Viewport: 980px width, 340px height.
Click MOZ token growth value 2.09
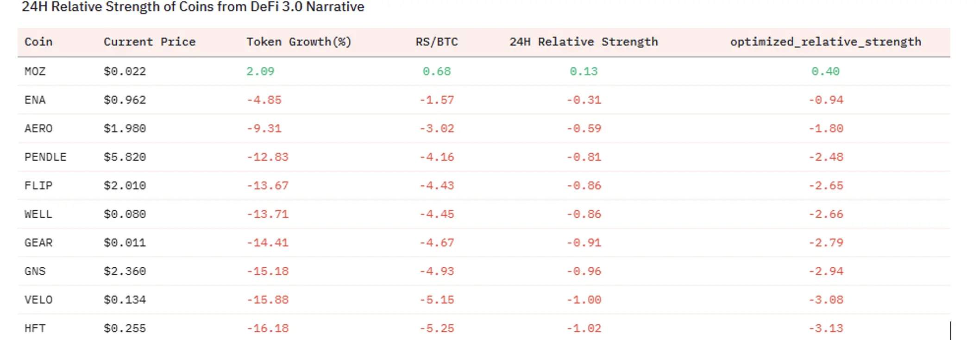point(260,71)
